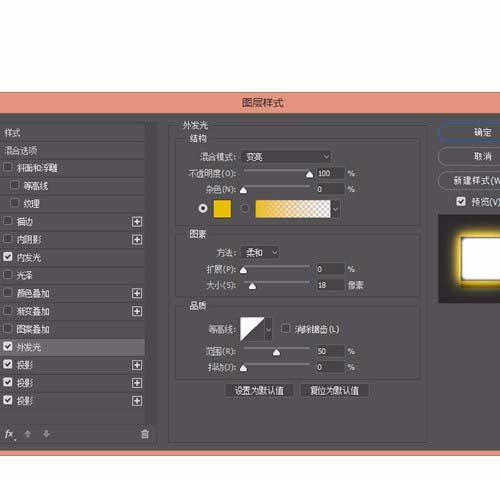Open the 外发光 settings row
500x480 pixels.
(x=72, y=347)
